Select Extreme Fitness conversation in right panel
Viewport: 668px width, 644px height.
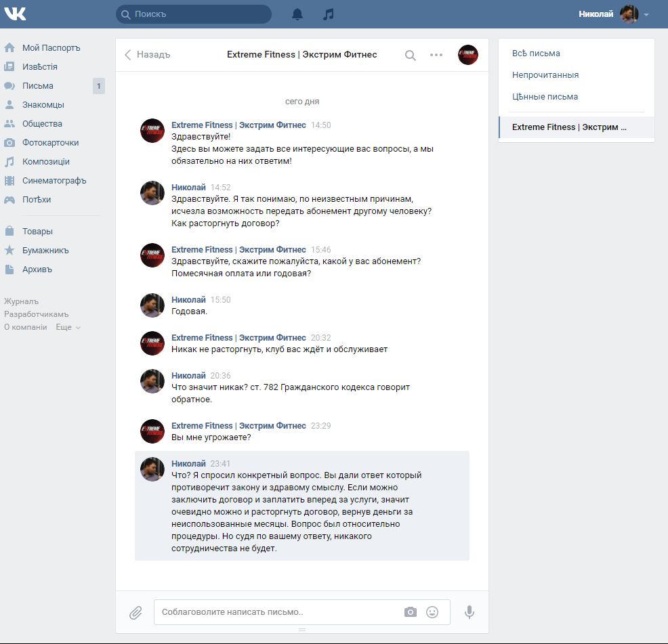click(x=577, y=127)
